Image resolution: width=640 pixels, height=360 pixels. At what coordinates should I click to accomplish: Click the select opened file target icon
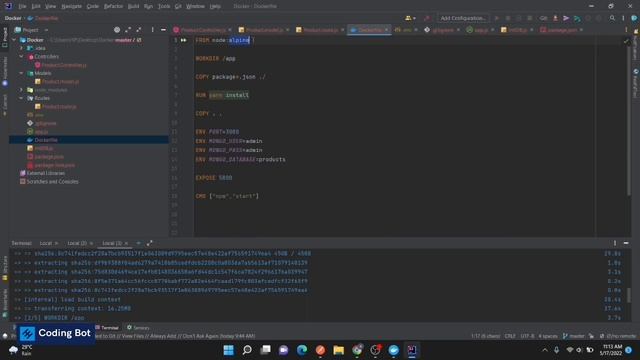[117, 30]
